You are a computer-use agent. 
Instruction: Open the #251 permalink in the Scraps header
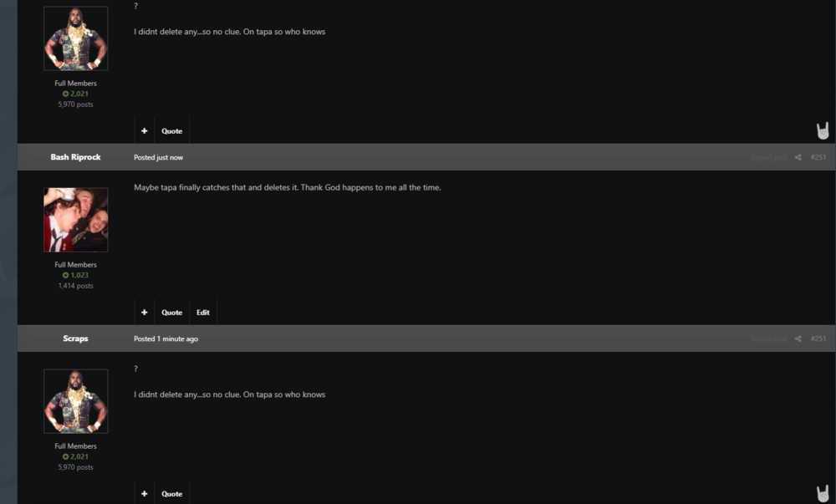pos(818,339)
